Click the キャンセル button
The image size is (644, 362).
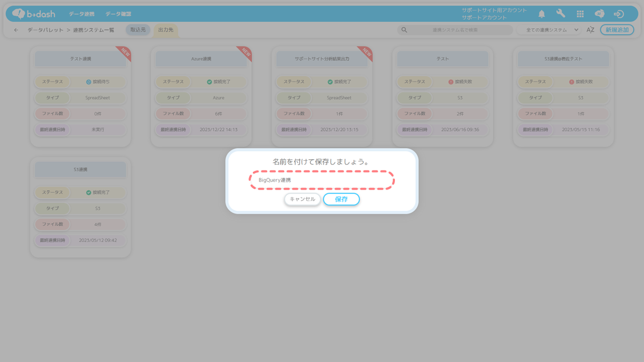(x=302, y=199)
